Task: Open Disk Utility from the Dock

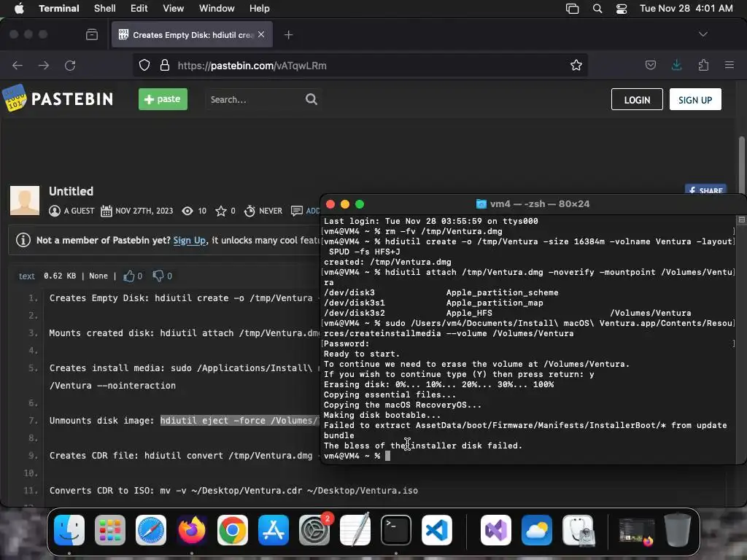Action: point(578,530)
